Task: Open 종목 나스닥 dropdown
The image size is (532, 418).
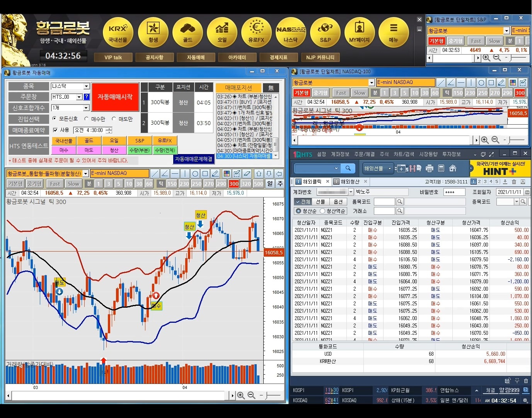Action: coord(87,86)
